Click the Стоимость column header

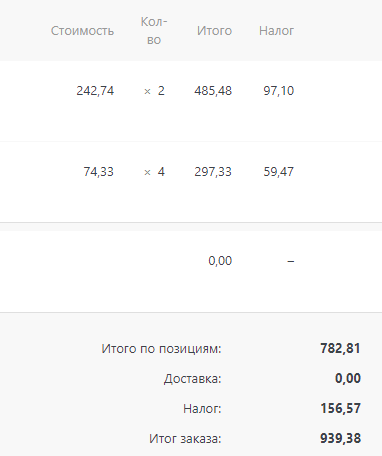[x=82, y=31]
